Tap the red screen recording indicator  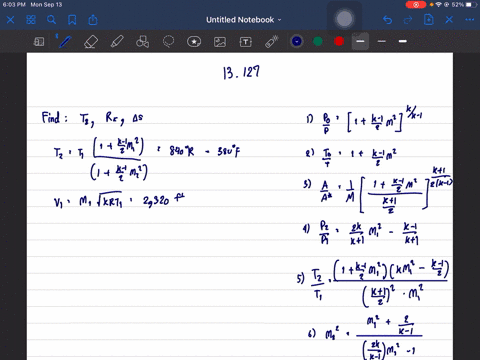416,5
